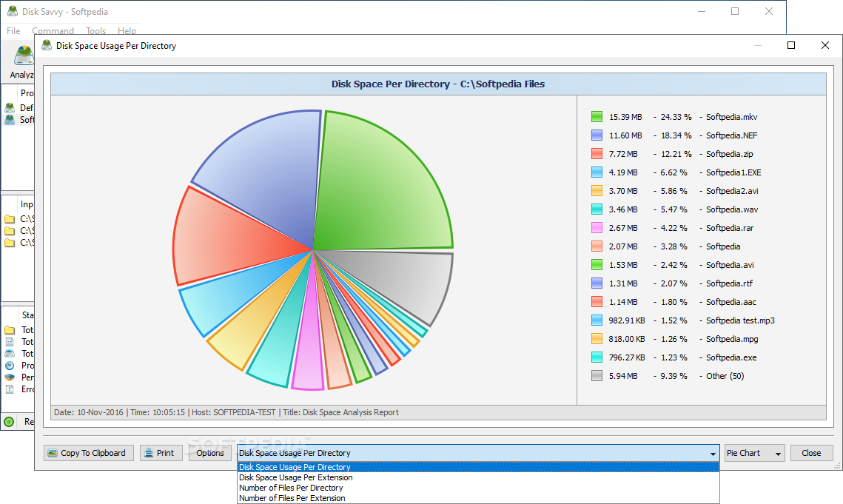This screenshot has height=504, width=843.
Task: Click the gray Other (50) legend swatch
Action: 597,376
